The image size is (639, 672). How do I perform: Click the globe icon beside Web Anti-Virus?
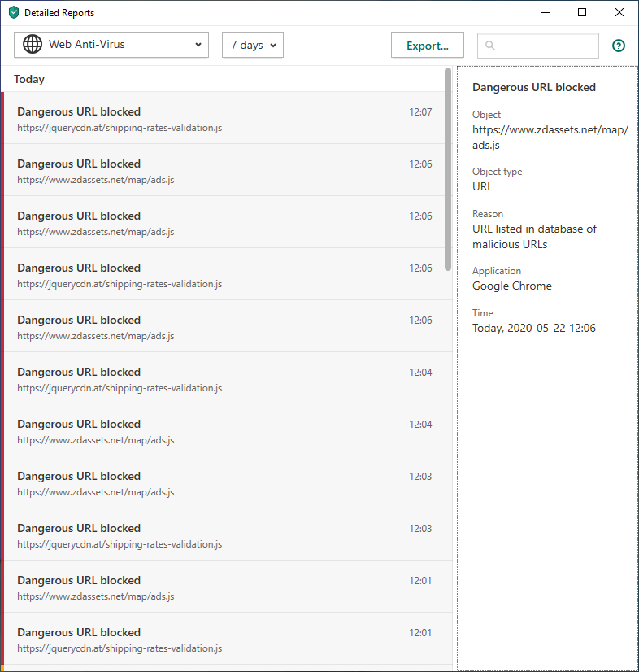tap(33, 45)
